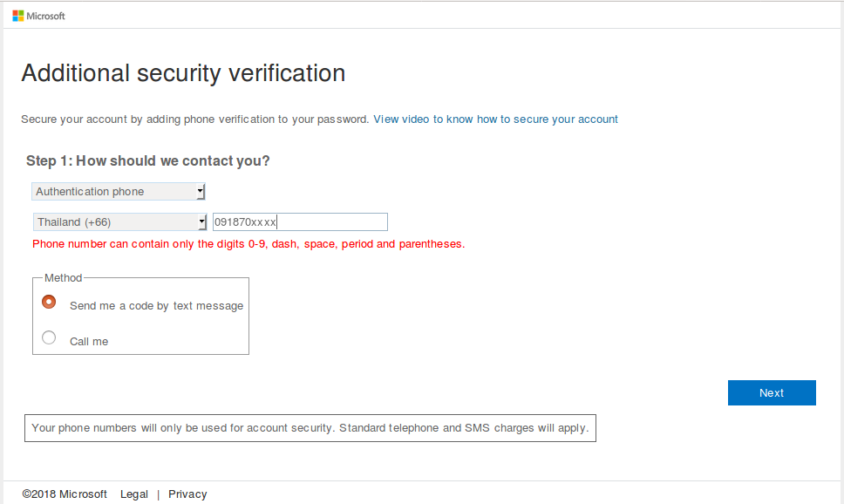This screenshot has width=844, height=504.
Task: Click the red phone number error message
Action: [248, 244]
